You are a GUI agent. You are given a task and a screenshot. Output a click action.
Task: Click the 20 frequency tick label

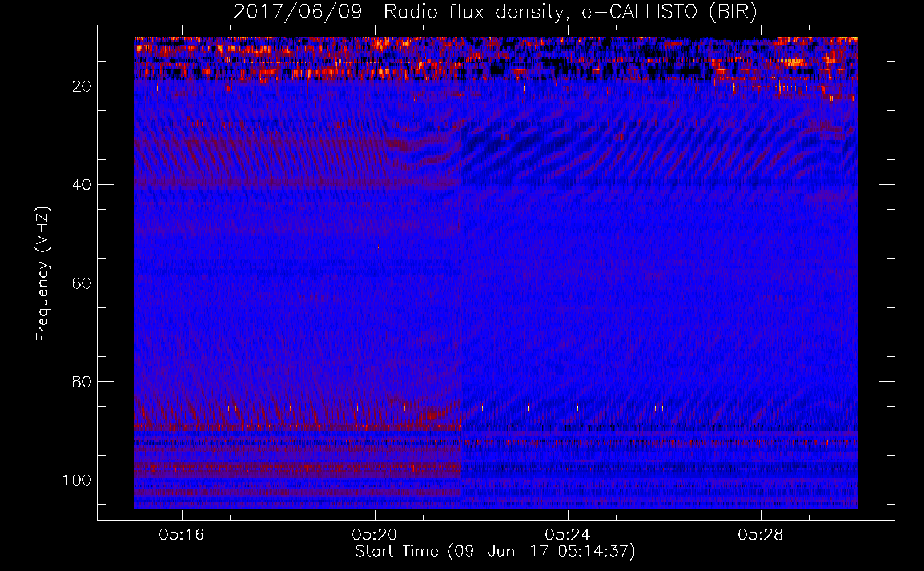pos(82,86)
